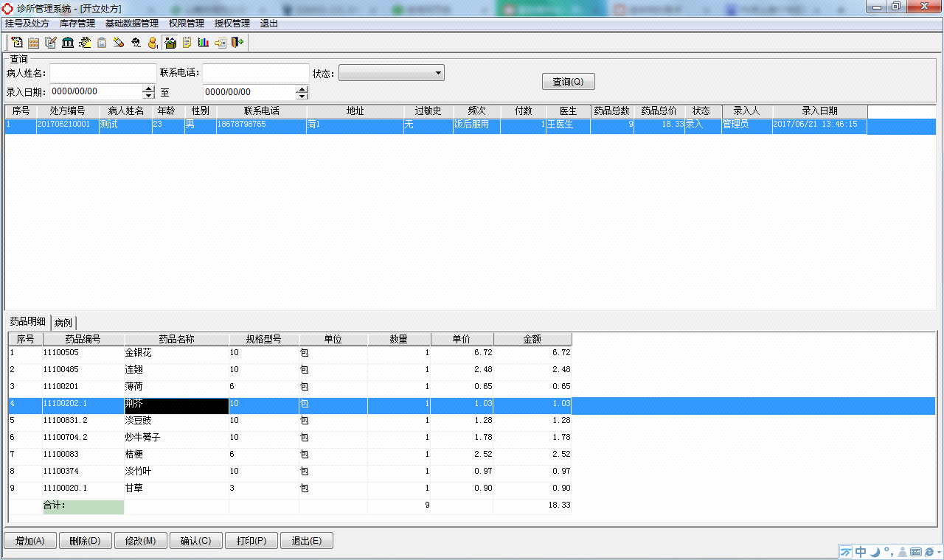Click the colored bar chart toolbar icon
Image resolution: width=944 pixels, height=560 pixels.
204,43
